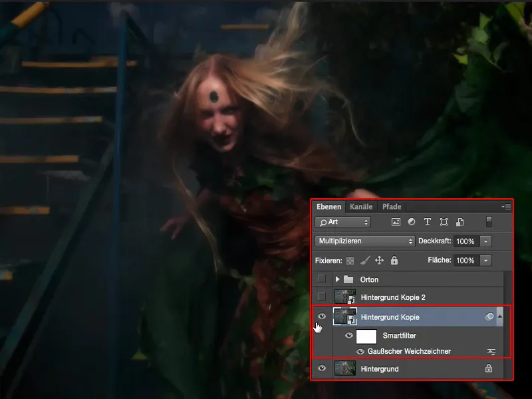The image size is (532, 399).
Task: Click the Smartfilter label
Action: click(x=400, y=336)
